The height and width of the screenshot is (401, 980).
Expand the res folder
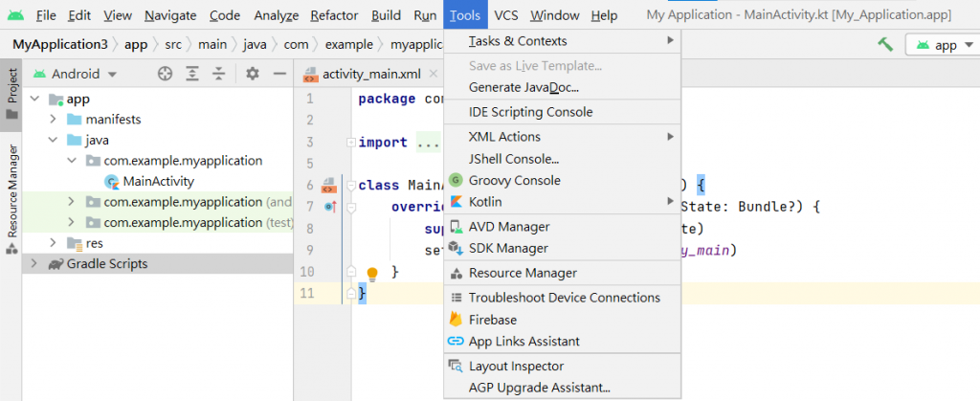pyautogui.click(x=54, y=243)
